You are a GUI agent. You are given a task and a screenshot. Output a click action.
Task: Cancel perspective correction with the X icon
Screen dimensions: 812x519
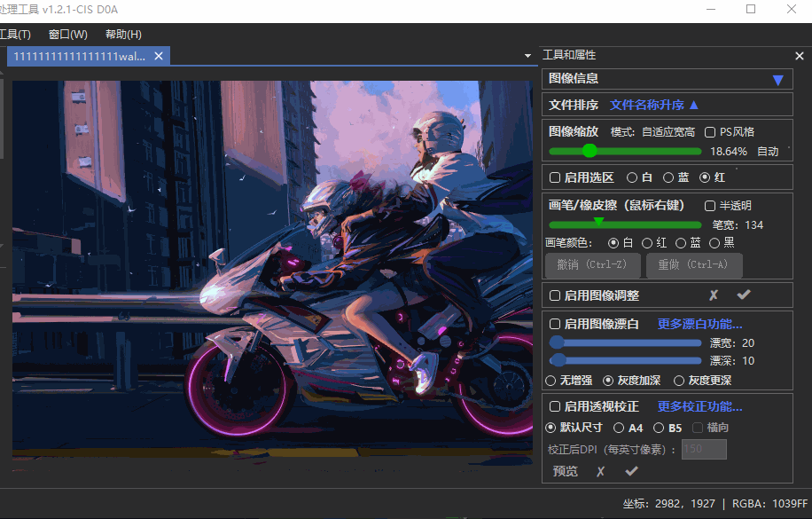[600, 471]
